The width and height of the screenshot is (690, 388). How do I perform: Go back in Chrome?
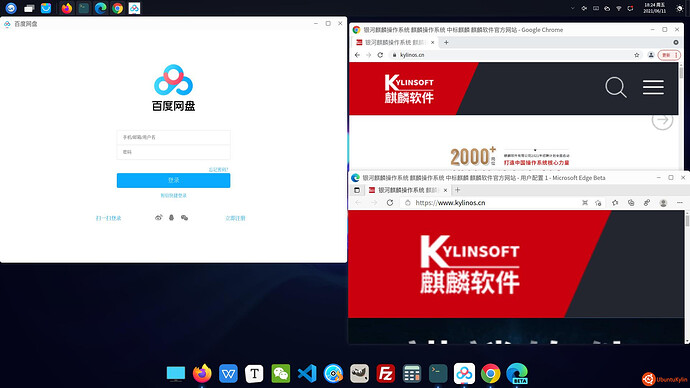(x=357, y=55)
